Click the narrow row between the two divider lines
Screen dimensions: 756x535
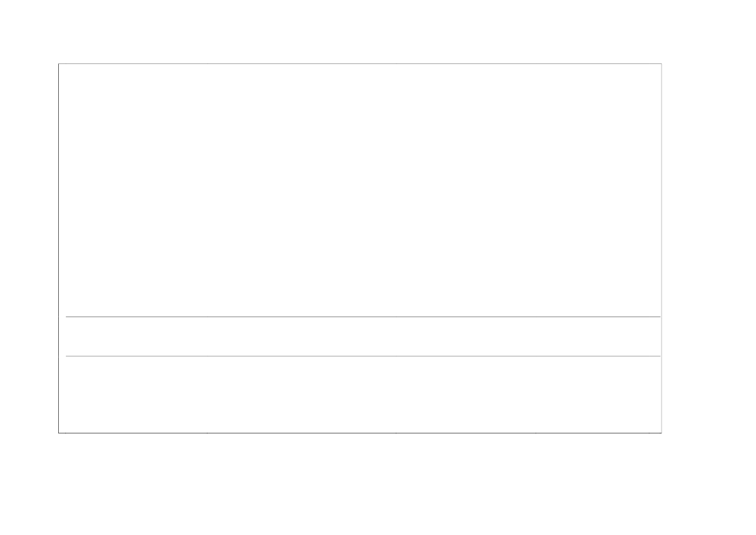pyautogui.click(x=363, y=336)
